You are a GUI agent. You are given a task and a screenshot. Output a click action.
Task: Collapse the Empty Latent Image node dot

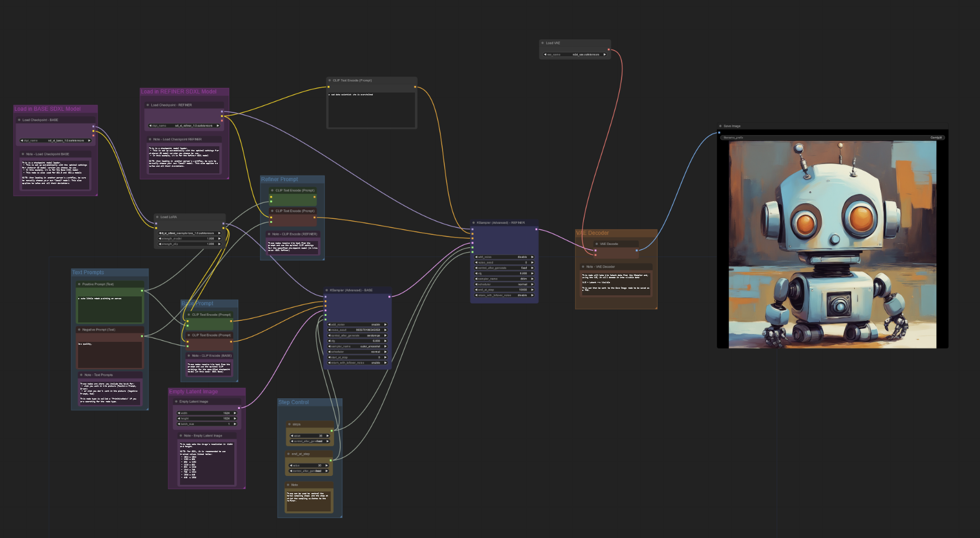pyautogui.click(x=176, y=402)
